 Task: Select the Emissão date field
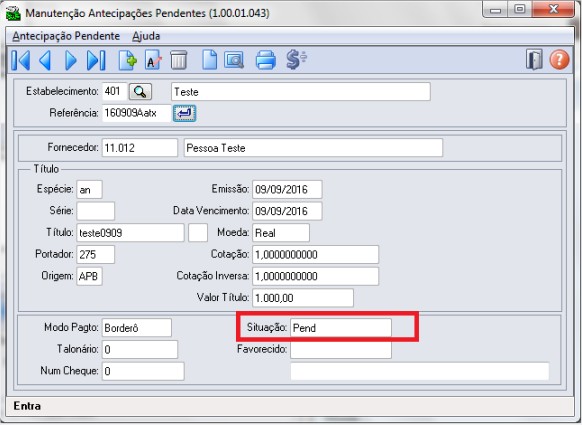click(x=287, y=190)
